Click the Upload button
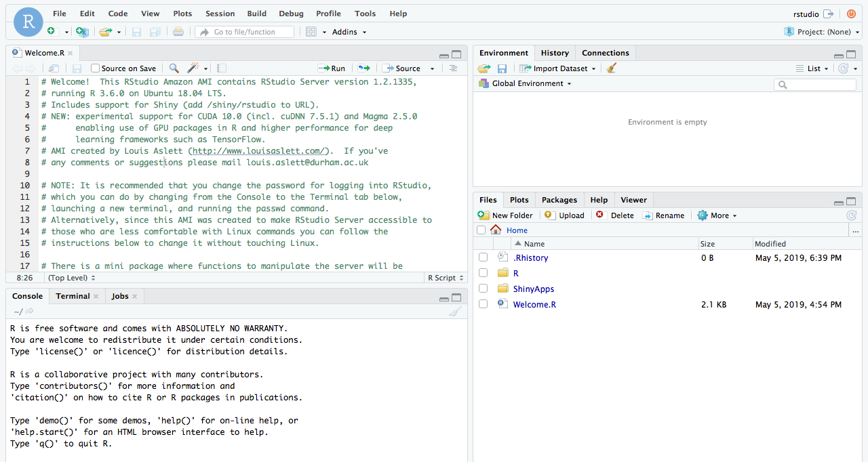 pyautogui.click(x=564, y=215)
